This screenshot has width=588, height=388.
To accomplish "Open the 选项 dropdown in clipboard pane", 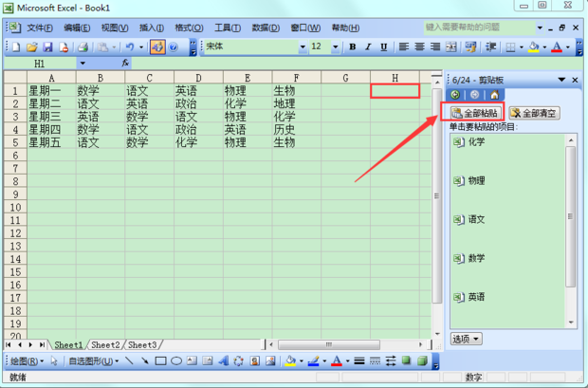I will click(466, 340).
